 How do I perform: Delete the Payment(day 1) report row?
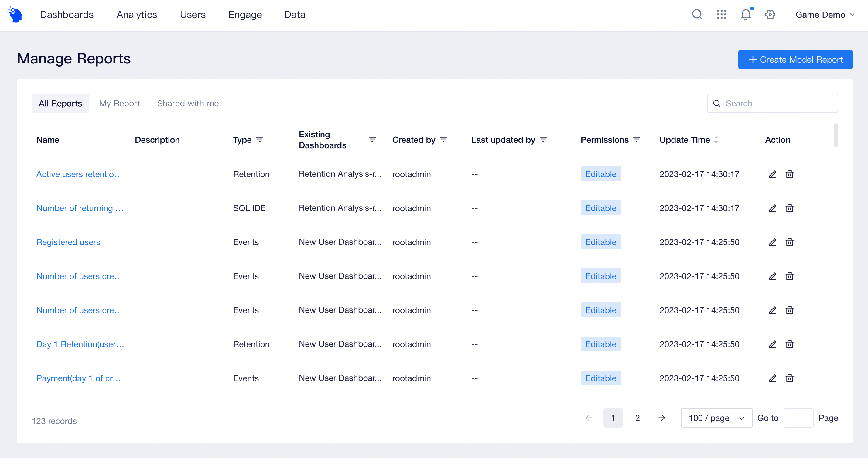(789, 378)
